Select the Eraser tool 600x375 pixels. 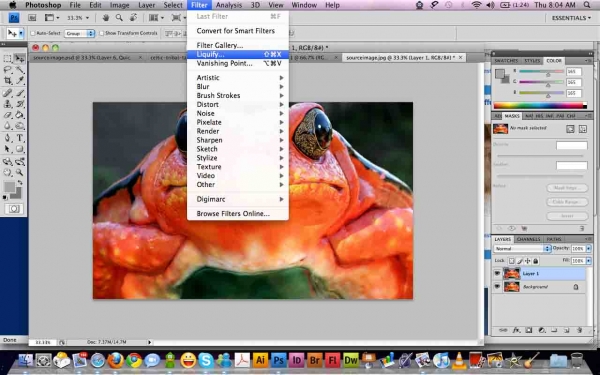click(x=7, y=115)
